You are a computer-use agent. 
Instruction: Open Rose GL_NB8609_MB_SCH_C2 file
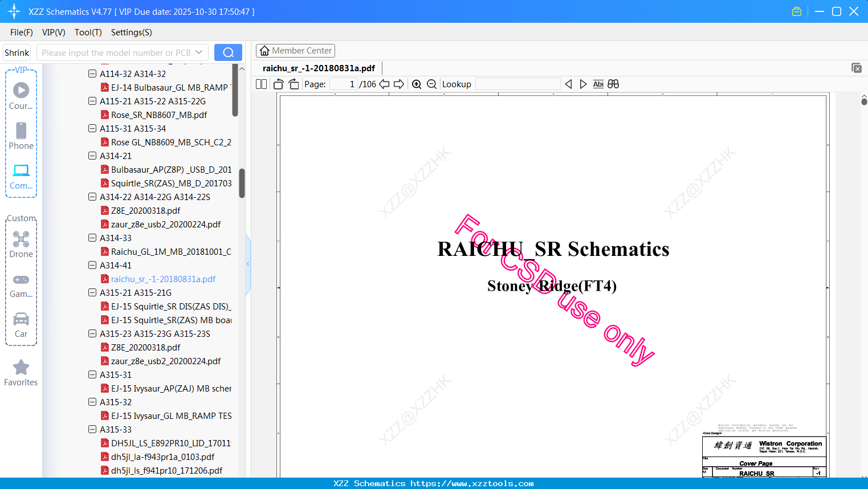pyautogui.click(x=171, y=142)
